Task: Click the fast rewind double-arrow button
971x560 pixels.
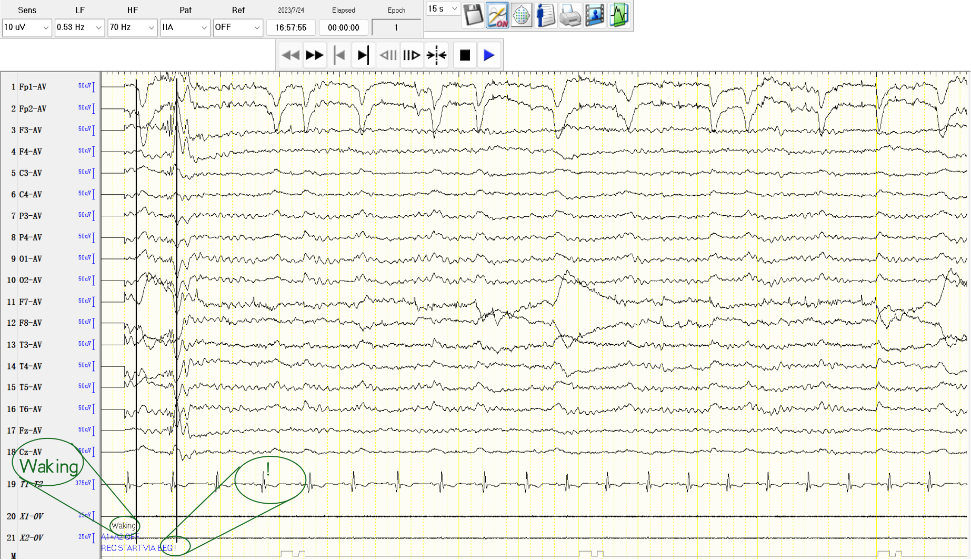Action: (291, 54)
